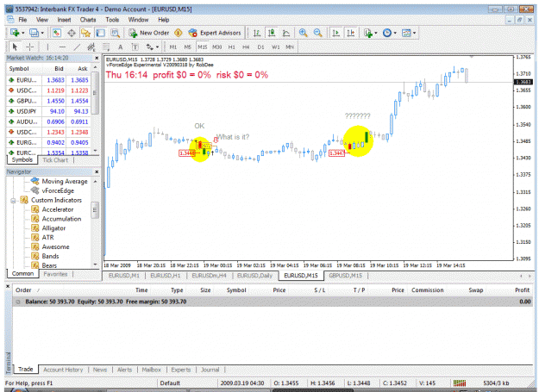Open the Market Watch window toolbar icon
This screenshot has height=392, width=539.
tap(57, 33)
